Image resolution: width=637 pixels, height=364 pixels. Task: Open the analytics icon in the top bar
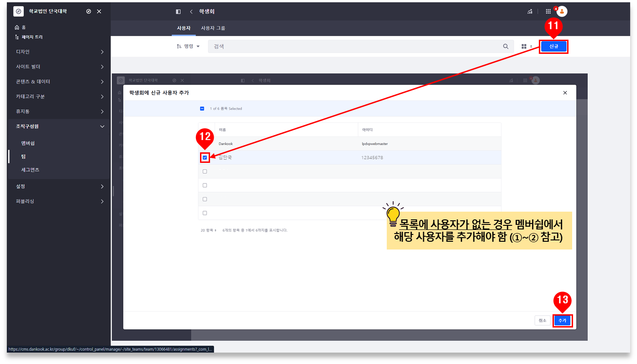530,11
